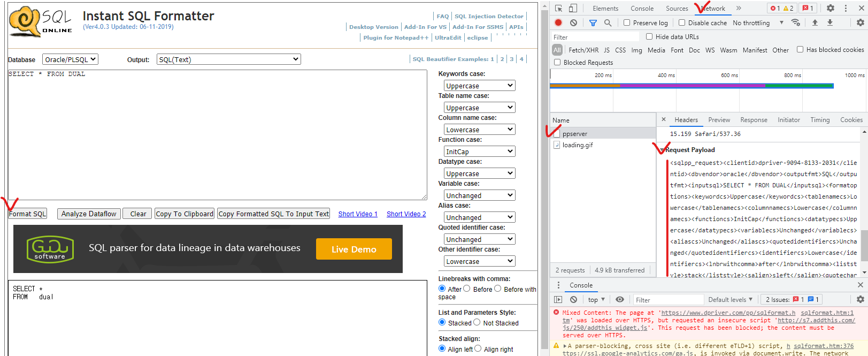Select the Align right radio option

(478, 349)
